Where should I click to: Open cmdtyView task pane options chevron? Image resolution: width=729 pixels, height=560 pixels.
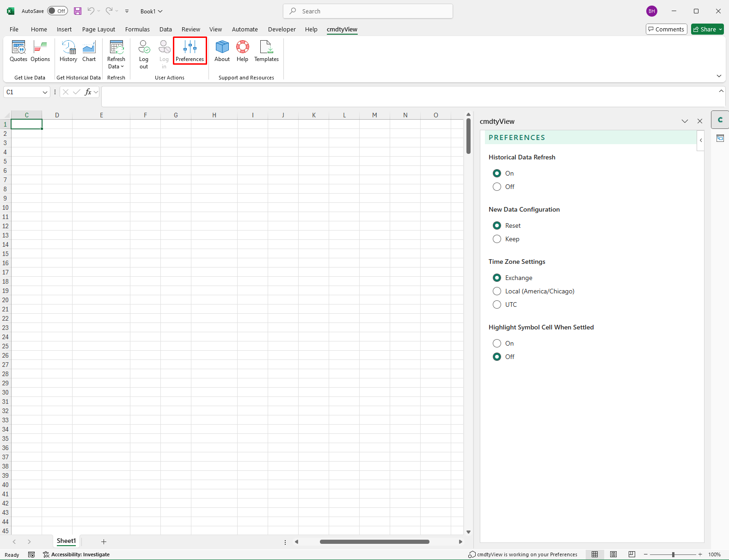click(x=685, y=121)
